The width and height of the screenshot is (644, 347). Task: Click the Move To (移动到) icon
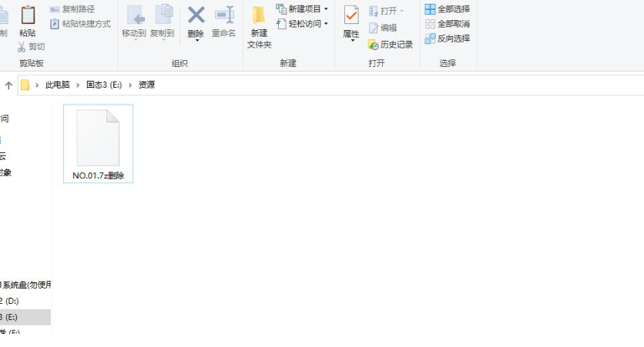135,15
